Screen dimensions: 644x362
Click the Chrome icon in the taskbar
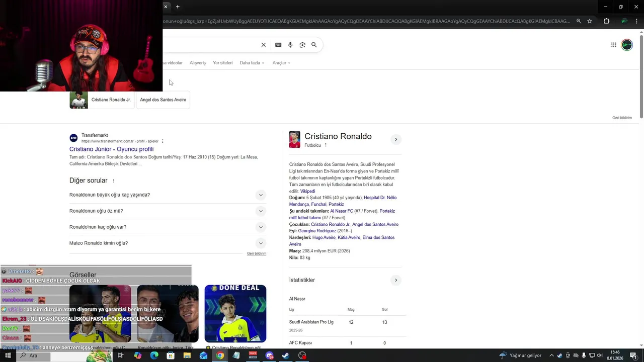click(x=220, y=355)
